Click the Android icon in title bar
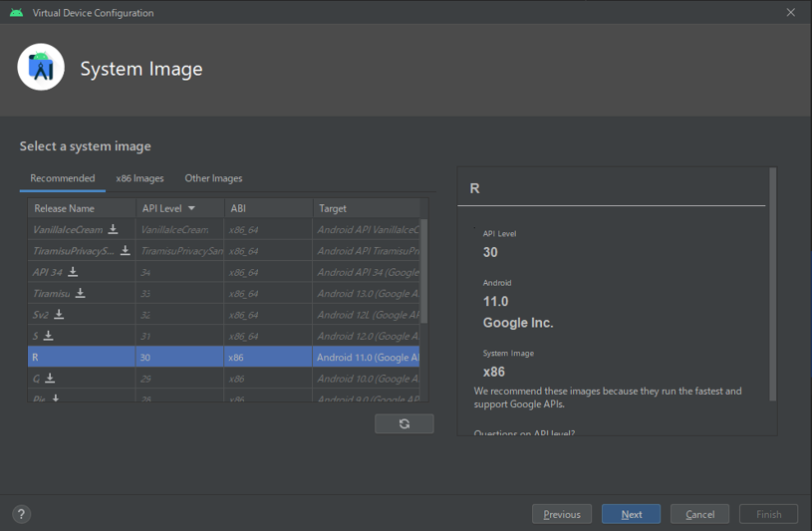Screen dimensions: 812x531 click(x=17, y=12)
